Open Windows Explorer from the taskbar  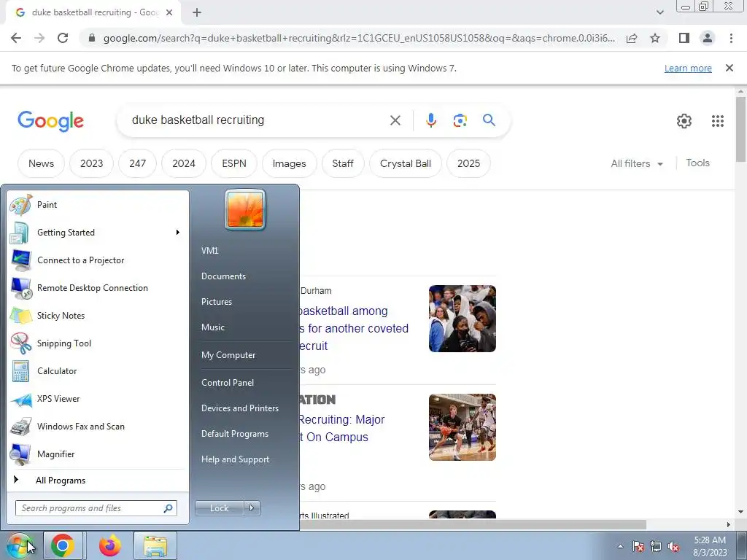(x=155, y=545)
